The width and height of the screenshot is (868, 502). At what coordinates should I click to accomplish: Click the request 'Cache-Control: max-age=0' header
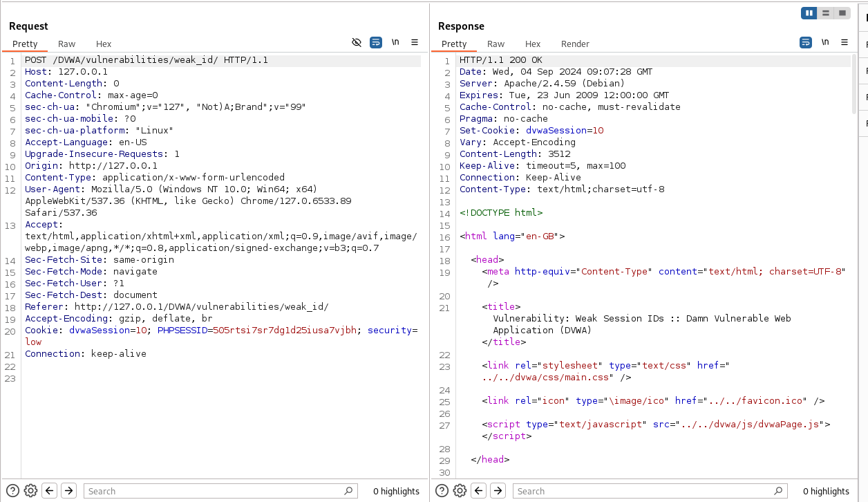coord(92,95)
